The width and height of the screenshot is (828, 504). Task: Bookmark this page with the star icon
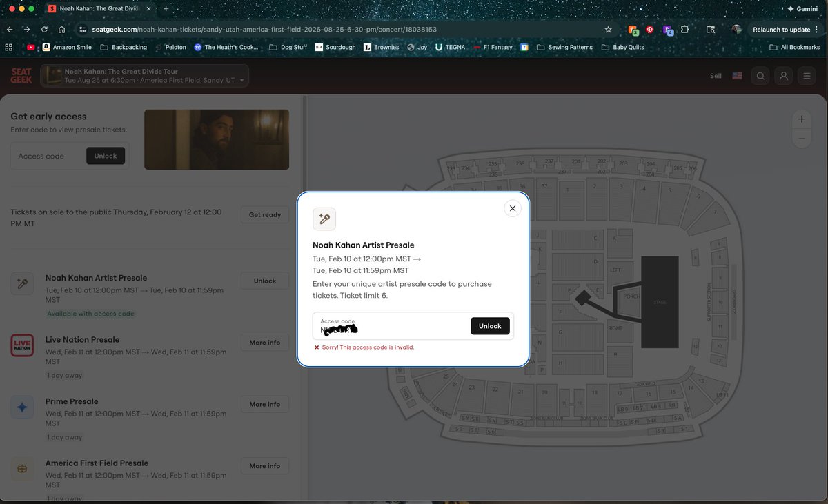tap(608, 30)
